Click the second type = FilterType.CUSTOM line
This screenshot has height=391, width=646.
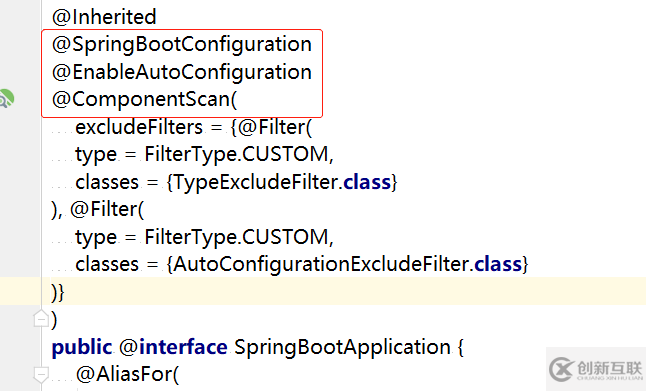pyautogui.click(x=204, y=237)
